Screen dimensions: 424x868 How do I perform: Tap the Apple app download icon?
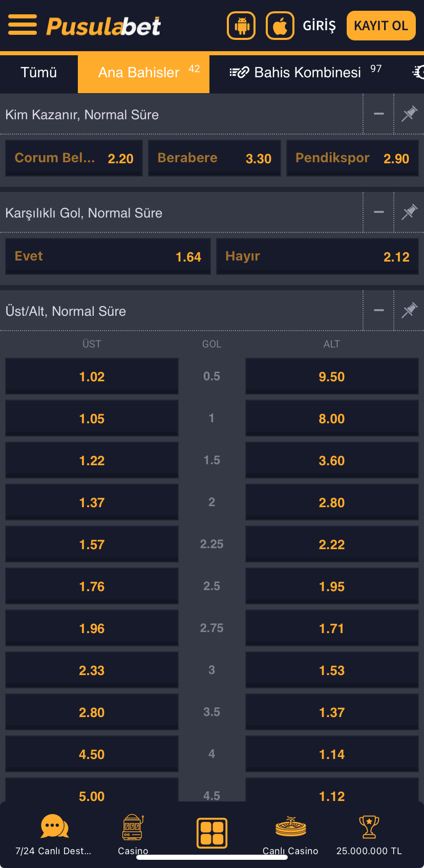280,26
